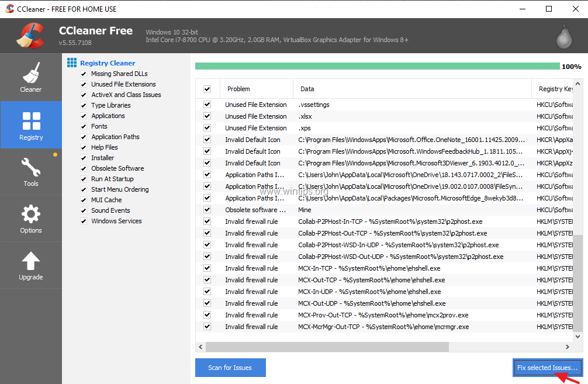Screen dimensions: 588x384
Task: Select Collab-P2PHost-WSD-In-UDP firewall rule row
Action: pos(385,244)
